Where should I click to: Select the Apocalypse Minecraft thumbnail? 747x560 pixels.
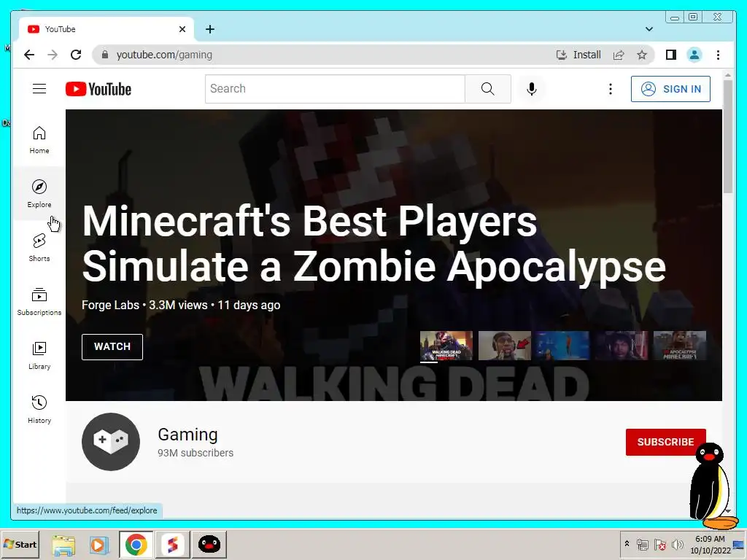click(x=679, y=346)
